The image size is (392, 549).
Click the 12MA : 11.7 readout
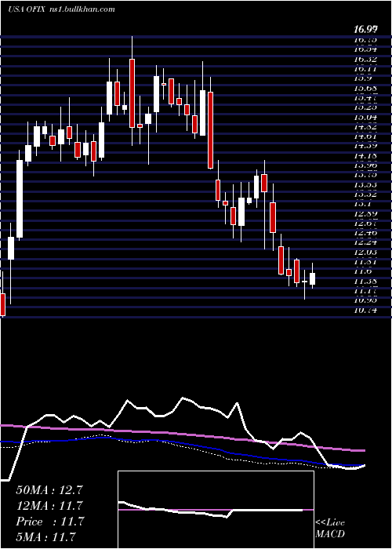pyautogui.click(x=49, y=506)
